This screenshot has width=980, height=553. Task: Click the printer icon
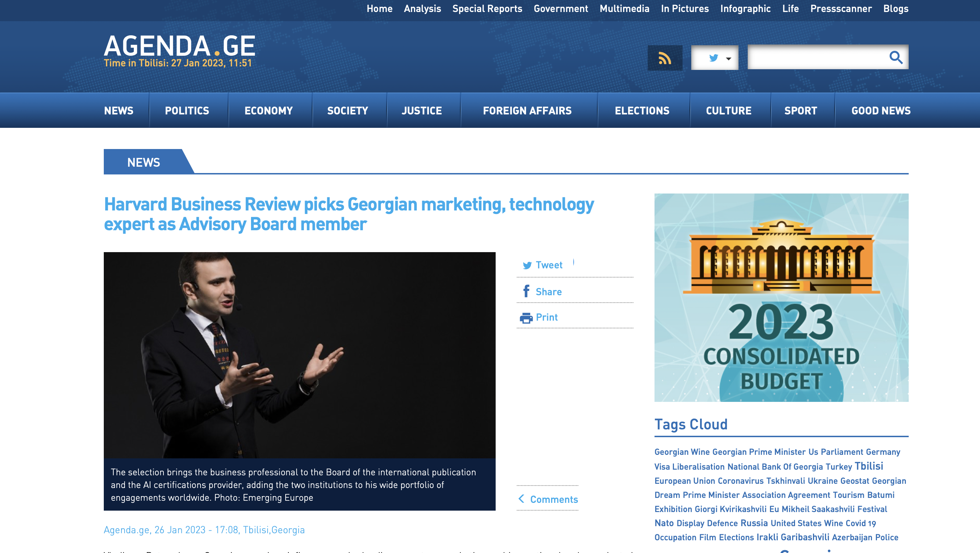click(526, 317)
